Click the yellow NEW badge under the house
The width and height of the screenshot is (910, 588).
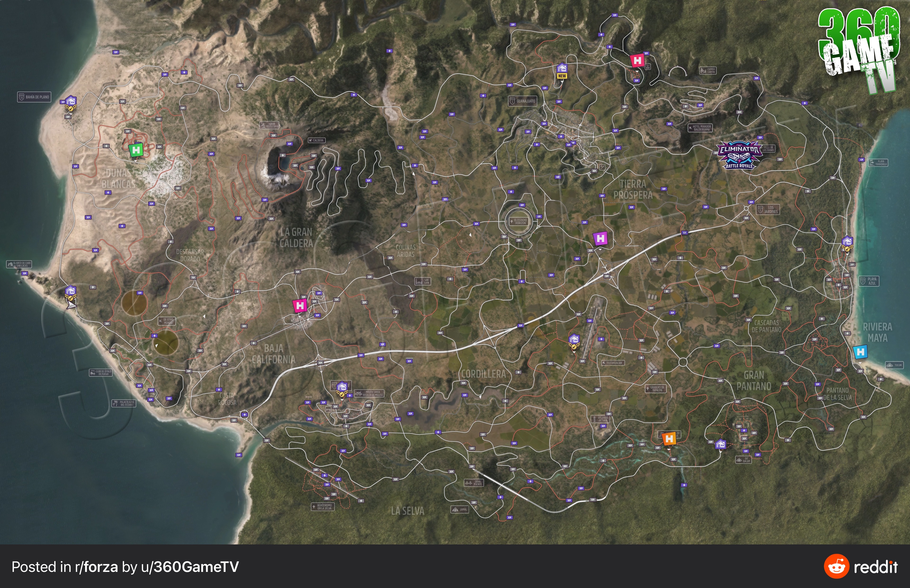[562, 76]
